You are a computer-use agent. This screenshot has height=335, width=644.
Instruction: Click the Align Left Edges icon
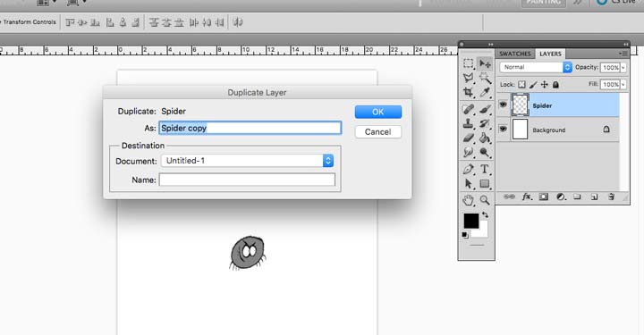tap(110, 22)
